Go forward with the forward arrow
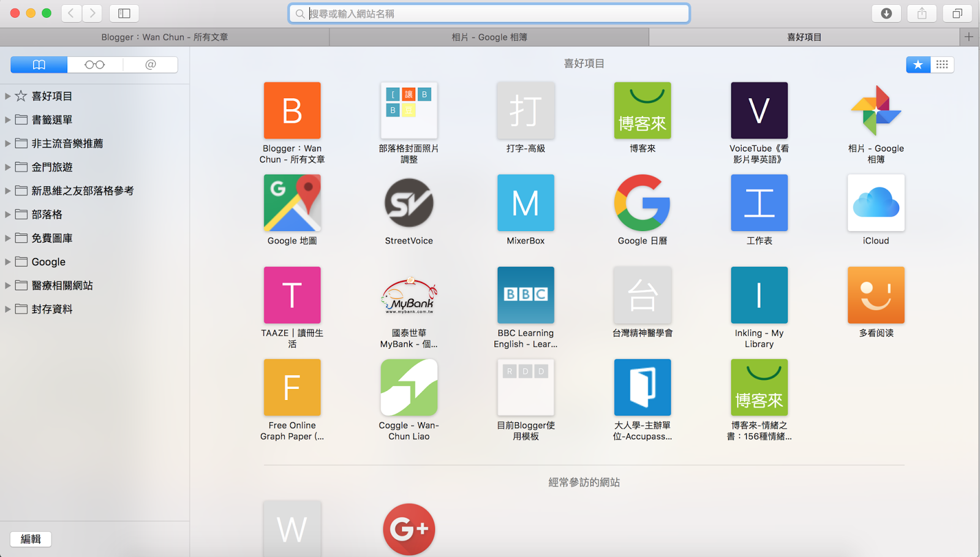 point(92,13)
